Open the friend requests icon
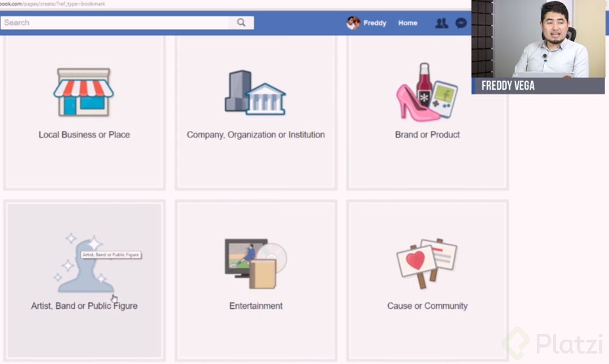 [x=442, y=24]
